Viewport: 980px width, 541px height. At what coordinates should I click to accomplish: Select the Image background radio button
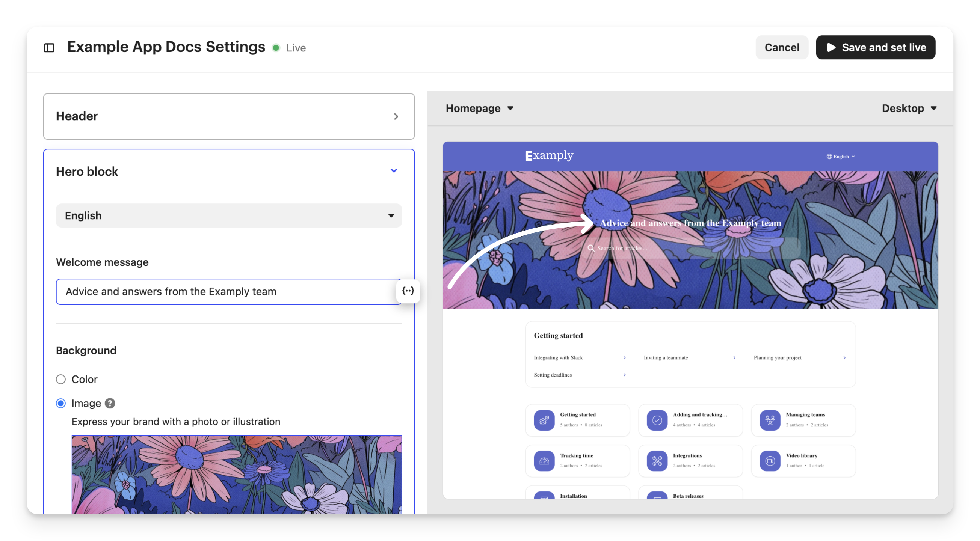tap(61, 403)
